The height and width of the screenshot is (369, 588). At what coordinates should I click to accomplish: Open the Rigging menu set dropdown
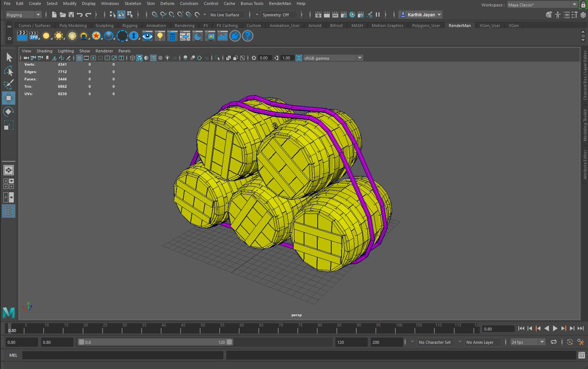[x=24, y=15]
